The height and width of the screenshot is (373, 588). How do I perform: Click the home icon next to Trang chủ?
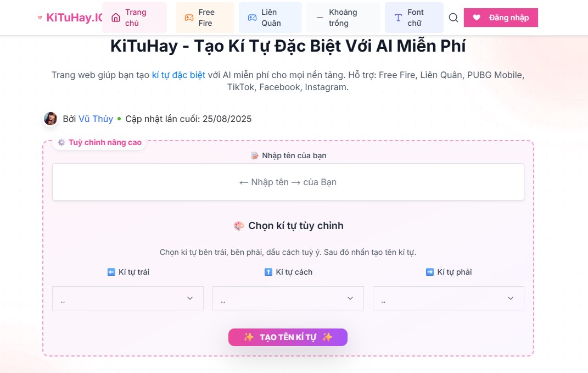click(x=116, y=17)
